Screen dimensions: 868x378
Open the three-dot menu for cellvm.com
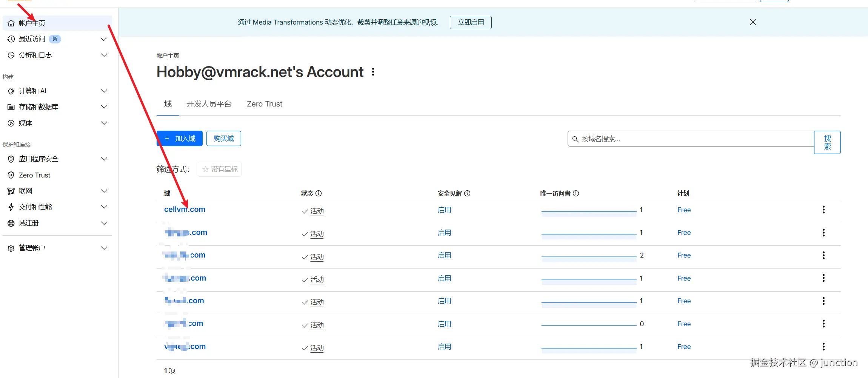[823, 210]
